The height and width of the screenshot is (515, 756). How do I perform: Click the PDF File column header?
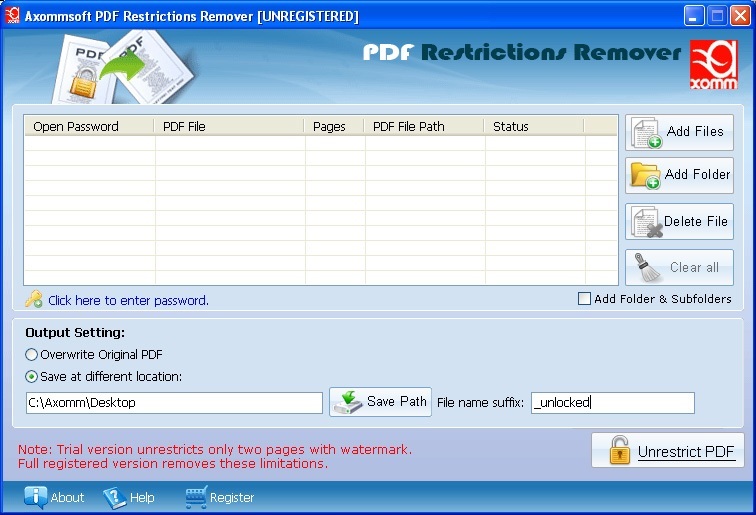pyautogui.click(x=229, y=126)
